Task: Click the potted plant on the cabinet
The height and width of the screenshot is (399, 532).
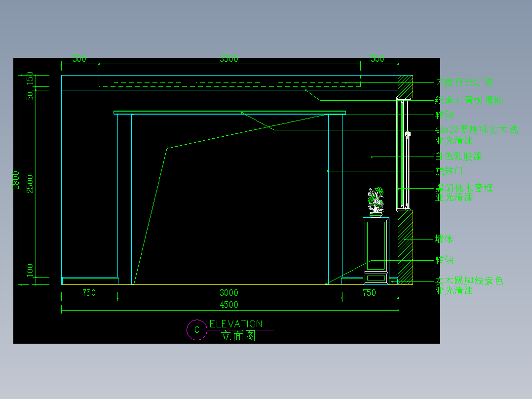Action: pyautogui.click(x=376, y=201)
